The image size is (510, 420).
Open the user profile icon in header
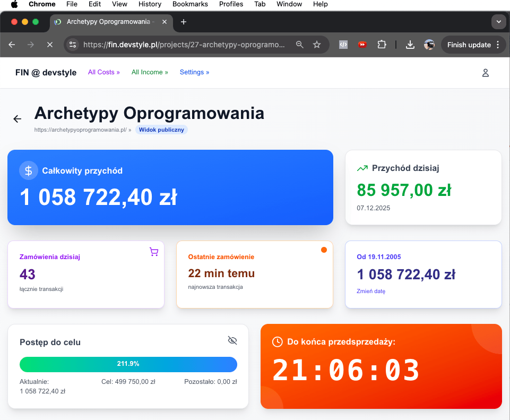[x=485, y=73]
